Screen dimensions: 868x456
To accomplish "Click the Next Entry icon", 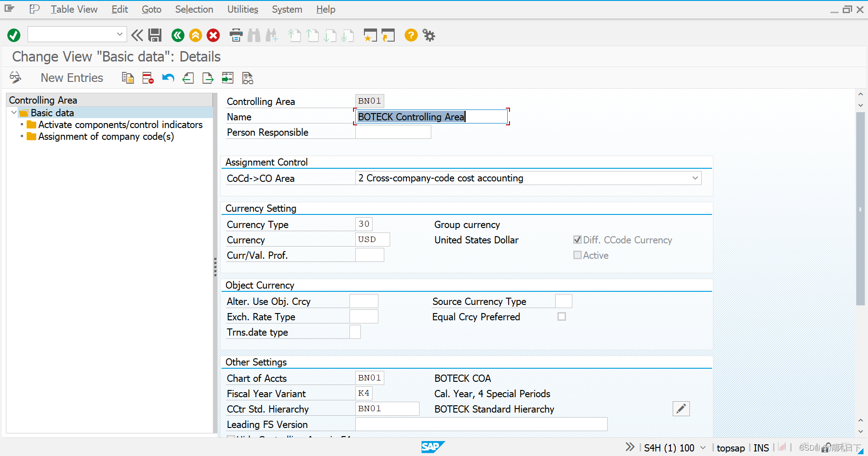I will pos(208,78).
